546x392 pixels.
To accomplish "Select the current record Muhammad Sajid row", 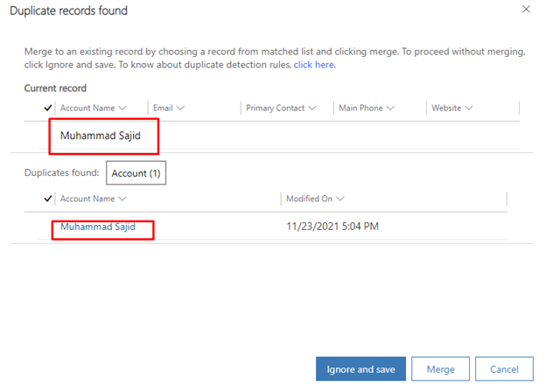I will (x=262, y=136).
